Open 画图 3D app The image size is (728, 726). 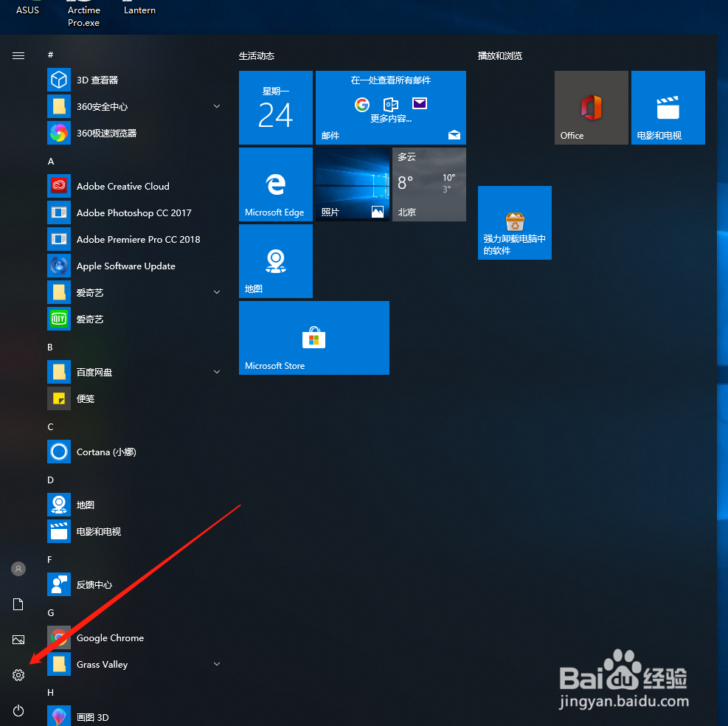[x=134, y=716]
